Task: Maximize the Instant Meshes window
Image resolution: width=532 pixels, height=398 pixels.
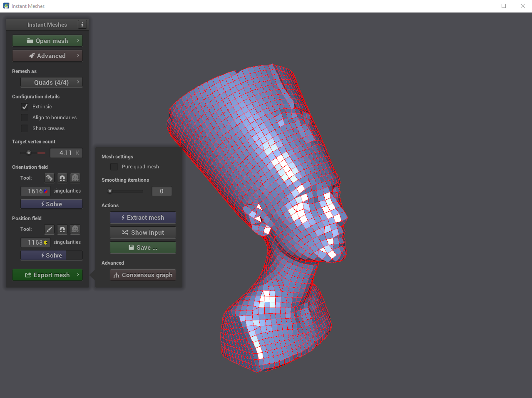Action: click(504, 6)
